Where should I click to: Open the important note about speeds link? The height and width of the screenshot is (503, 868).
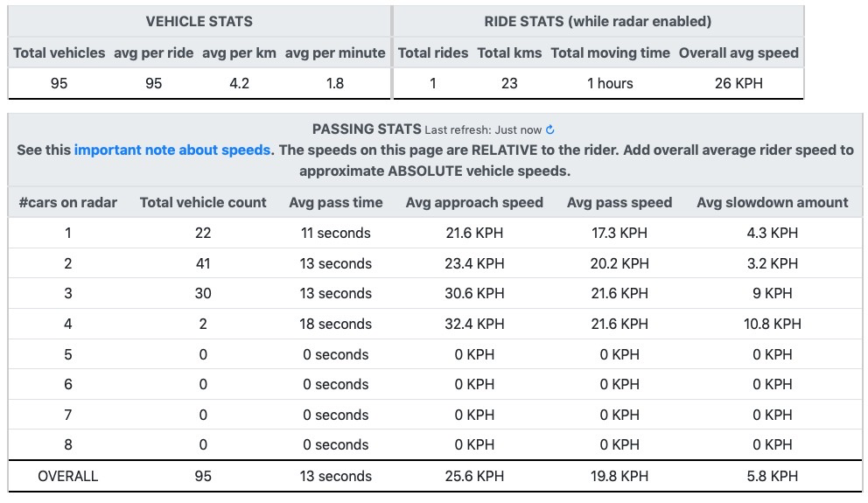tap(172, 150)
